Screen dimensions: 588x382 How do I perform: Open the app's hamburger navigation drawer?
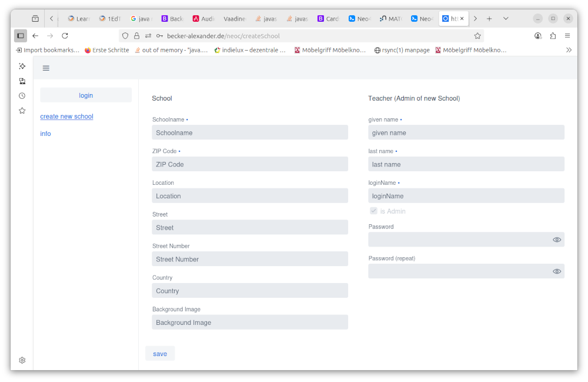tap(46, 68)
